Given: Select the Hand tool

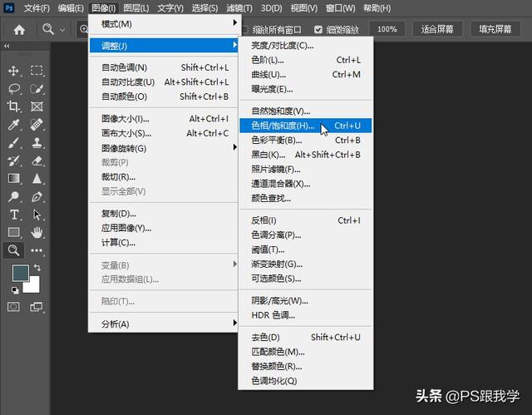Looking at the screenshot, I should point(37,232).
